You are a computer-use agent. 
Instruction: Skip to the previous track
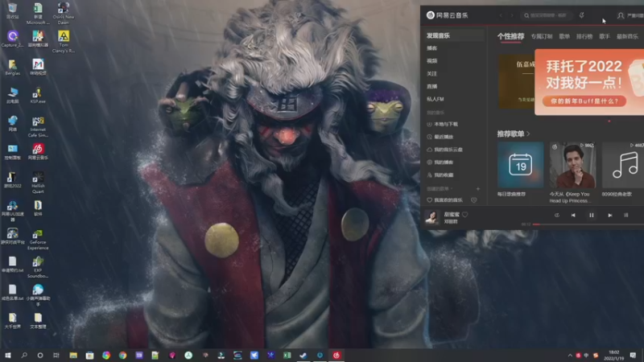click(x=573, y=215)
